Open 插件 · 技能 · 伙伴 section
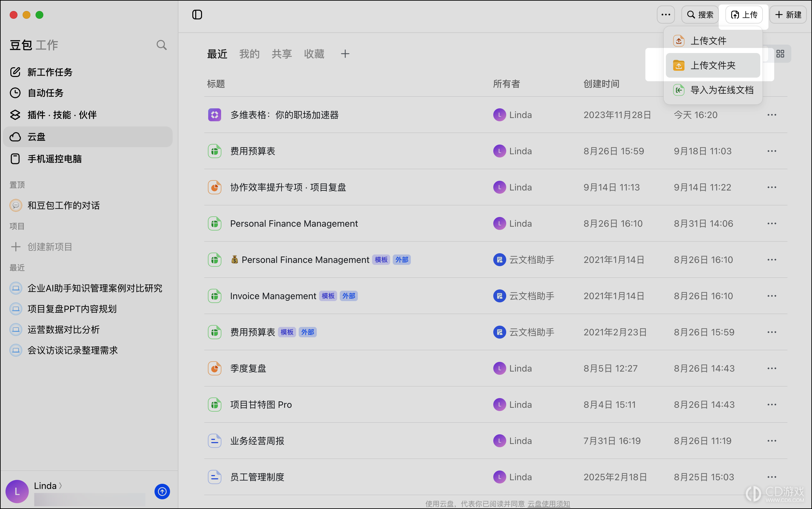The image size is (812, 509). pyautogui.click(x=88, y=115)
